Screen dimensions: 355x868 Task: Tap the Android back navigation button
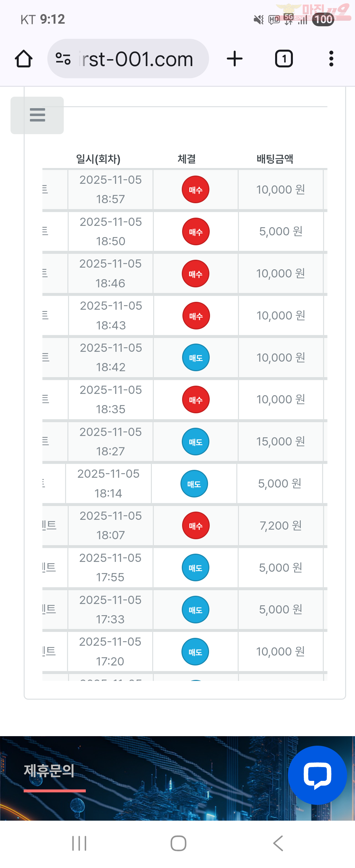[x=278, y=843]
